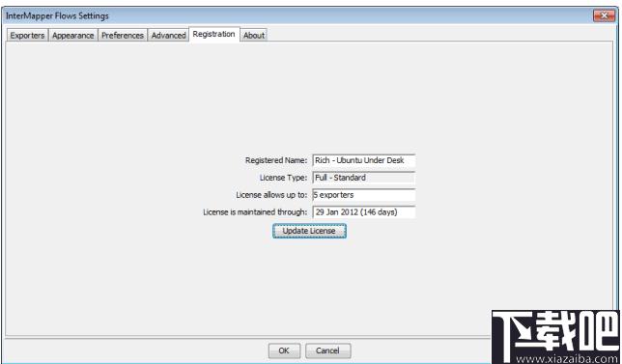
Task: Click the www.xiazaiba.com watermark text
Action: pos(568,359)
